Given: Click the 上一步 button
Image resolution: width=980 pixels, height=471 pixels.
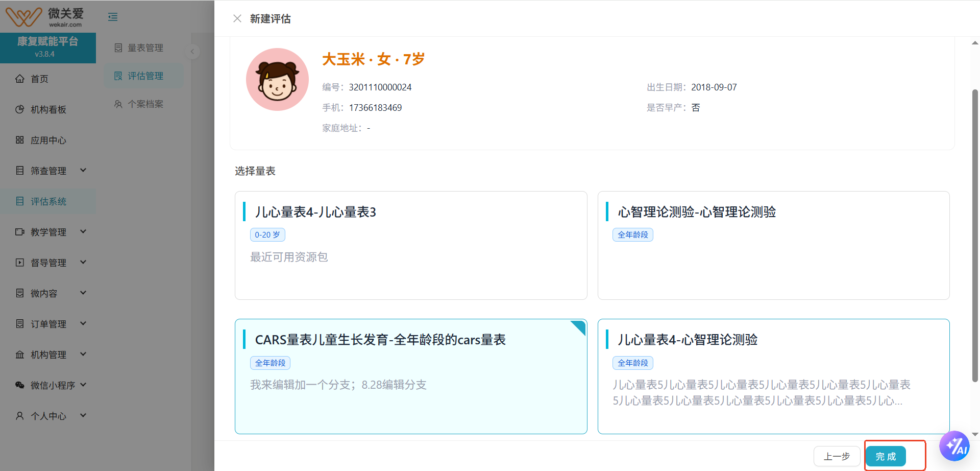Looking at the screenshot, I should [837, 456].
